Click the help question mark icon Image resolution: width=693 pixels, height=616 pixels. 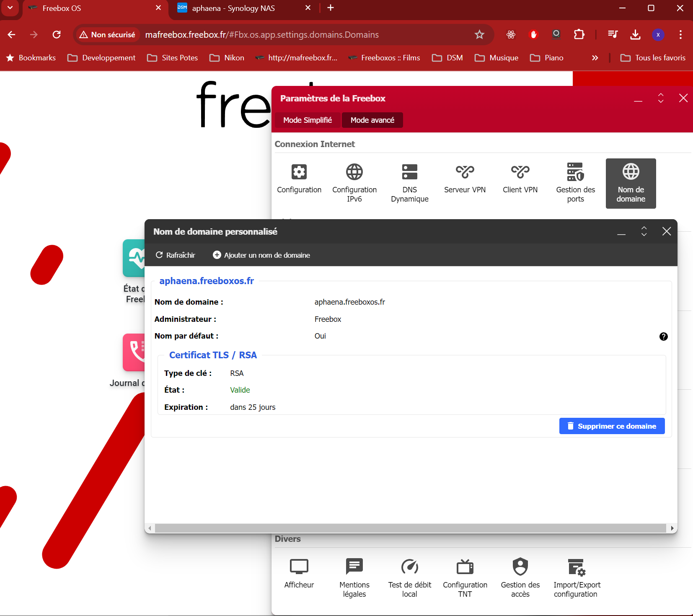pyautogui.click(x=663, y=336)
